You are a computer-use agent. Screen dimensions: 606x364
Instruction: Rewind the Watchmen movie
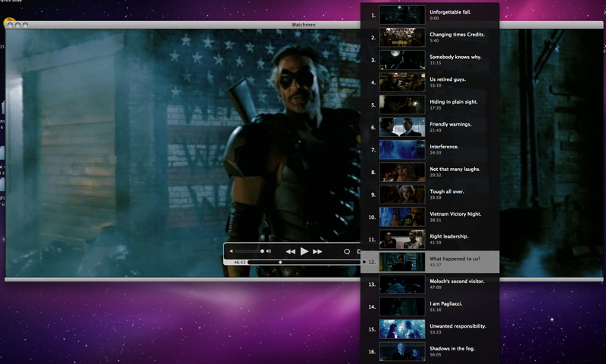pos(290,252)
